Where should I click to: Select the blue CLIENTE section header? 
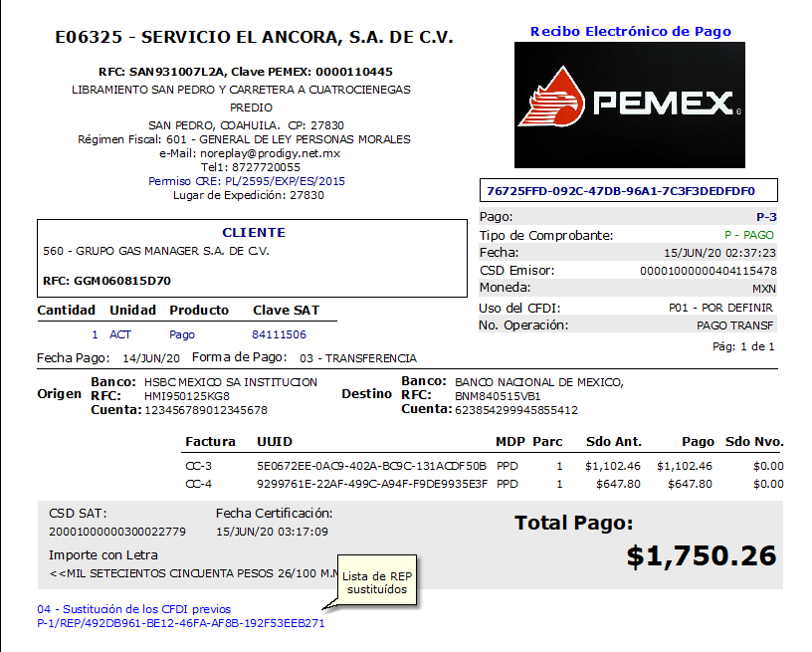click(x=253, y=232)
